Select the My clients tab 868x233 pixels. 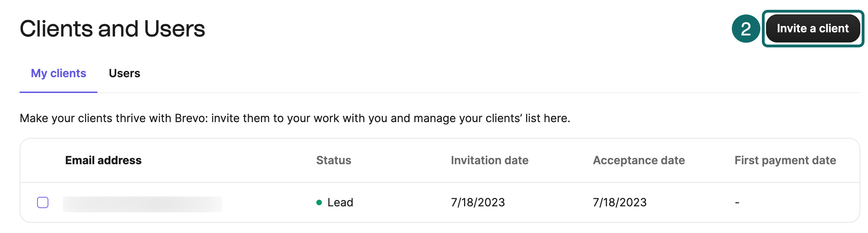pyautogui.click(x=58, y=73)
